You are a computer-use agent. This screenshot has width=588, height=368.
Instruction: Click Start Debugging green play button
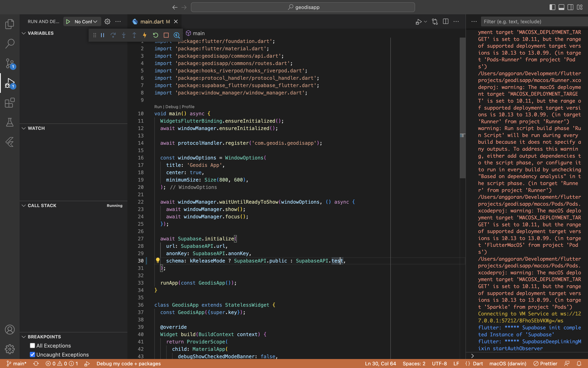pos(68,21)
